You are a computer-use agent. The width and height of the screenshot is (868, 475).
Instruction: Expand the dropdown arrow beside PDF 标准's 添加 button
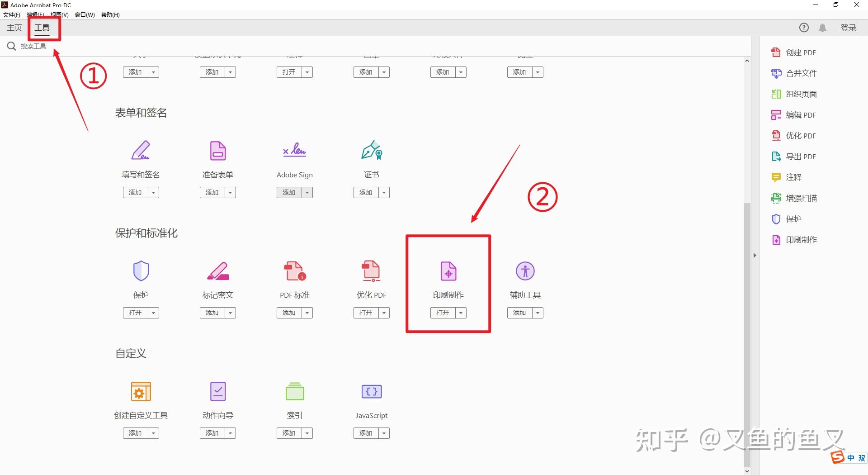coord(307,313)
